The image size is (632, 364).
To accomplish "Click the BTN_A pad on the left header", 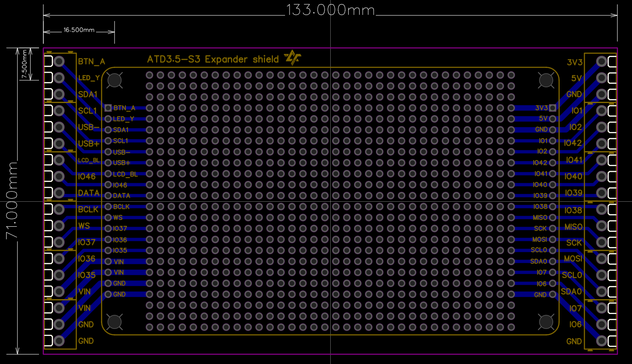I will [x=58, y=61].
